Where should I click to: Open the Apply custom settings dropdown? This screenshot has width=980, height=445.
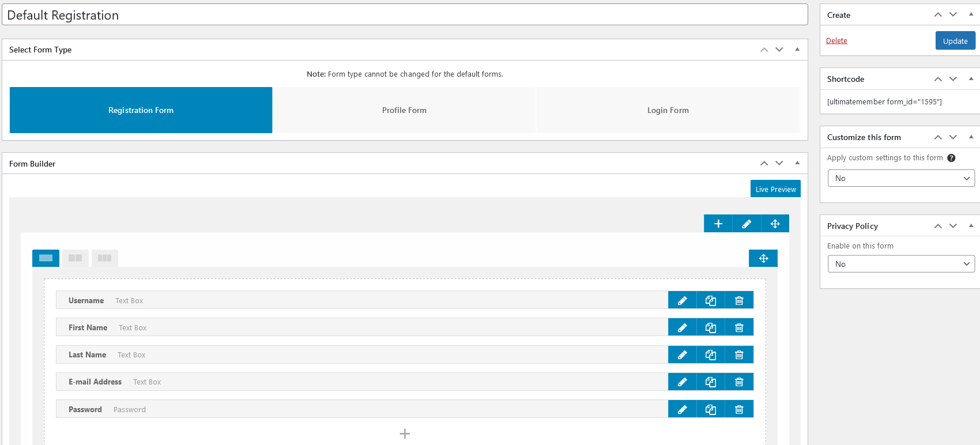[901, 178]
